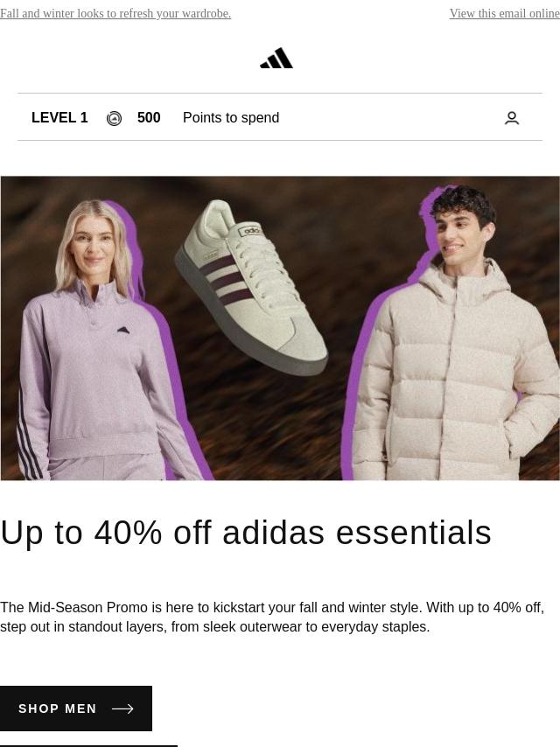Click the adiClub points coin icon
560x747 pixels.
(114, 118)
